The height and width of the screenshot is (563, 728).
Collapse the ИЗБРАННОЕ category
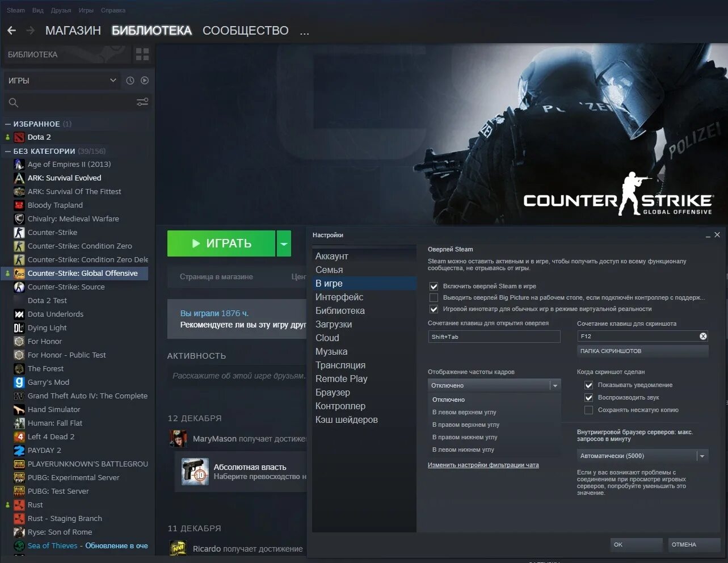pos(8,124)
